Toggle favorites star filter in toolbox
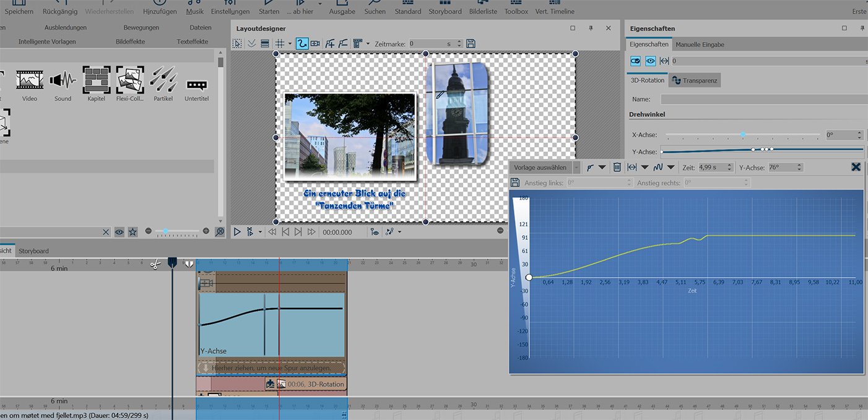Viewport: 868px width, 420px height. pos(133,231)
